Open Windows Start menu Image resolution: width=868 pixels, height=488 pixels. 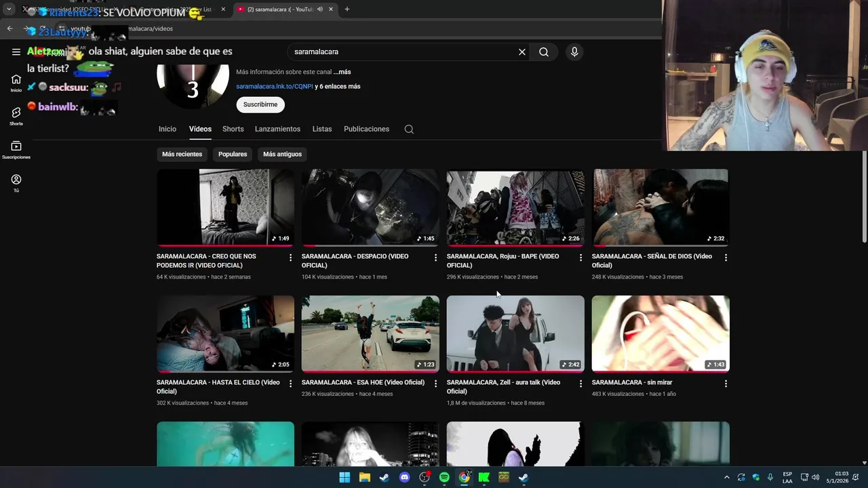tap(344, 477)
